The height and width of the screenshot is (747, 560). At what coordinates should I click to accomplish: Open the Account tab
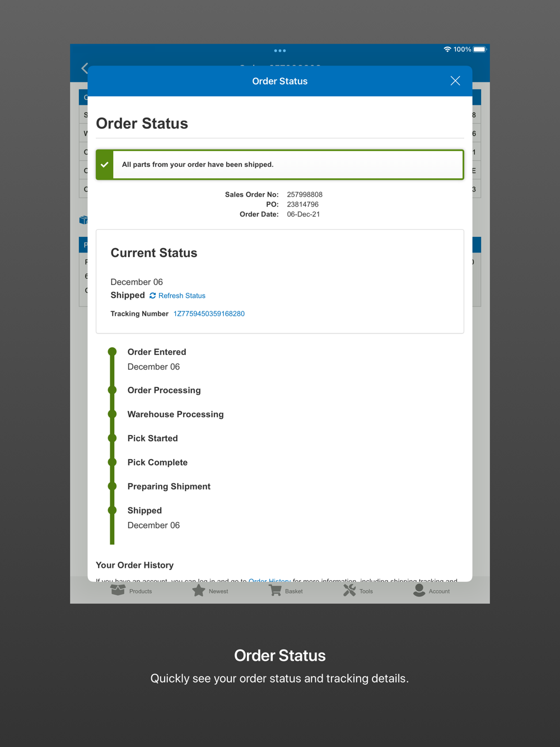tap(431, 591)
